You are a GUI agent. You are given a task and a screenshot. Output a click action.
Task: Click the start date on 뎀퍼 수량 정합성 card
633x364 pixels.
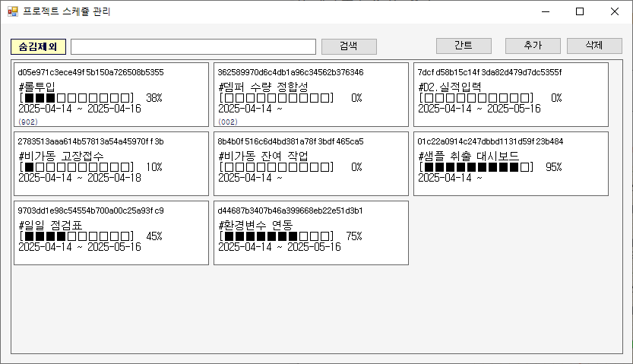point(245,109)
